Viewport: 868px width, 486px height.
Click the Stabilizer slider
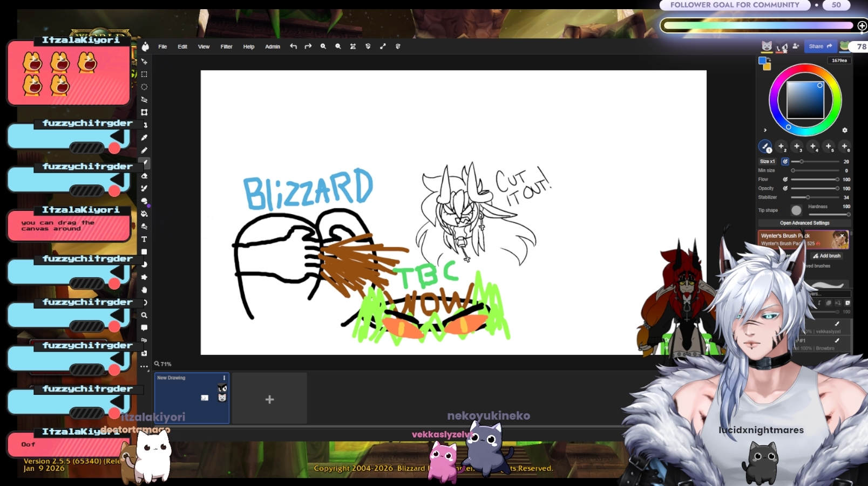click(x=815, y=197)
